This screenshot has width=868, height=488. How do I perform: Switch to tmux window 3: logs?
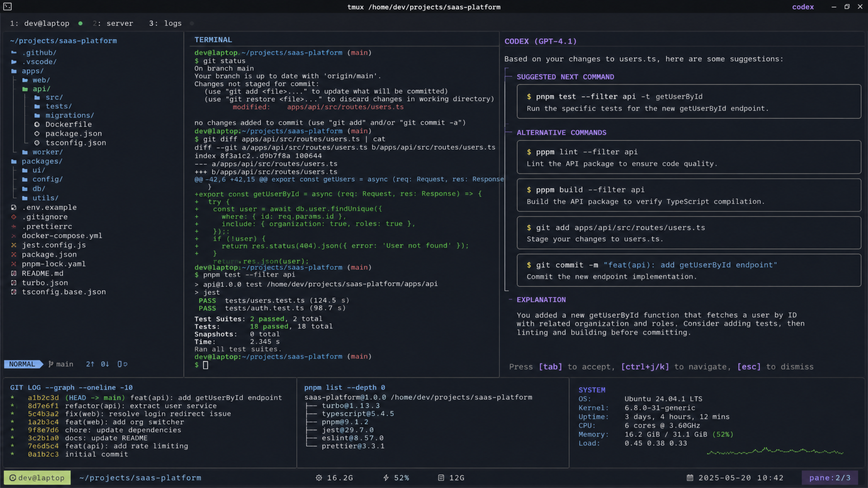[165, 23]
